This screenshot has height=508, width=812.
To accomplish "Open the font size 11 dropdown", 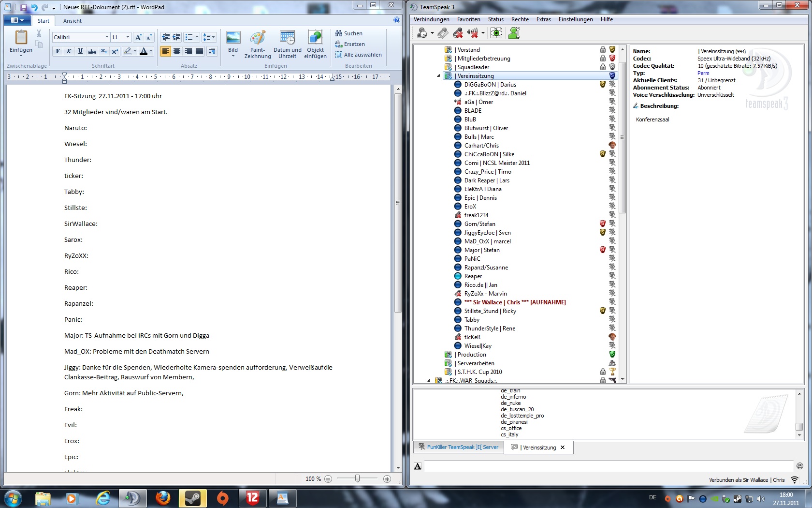I will pyautogui.click(x=128, y=37).
